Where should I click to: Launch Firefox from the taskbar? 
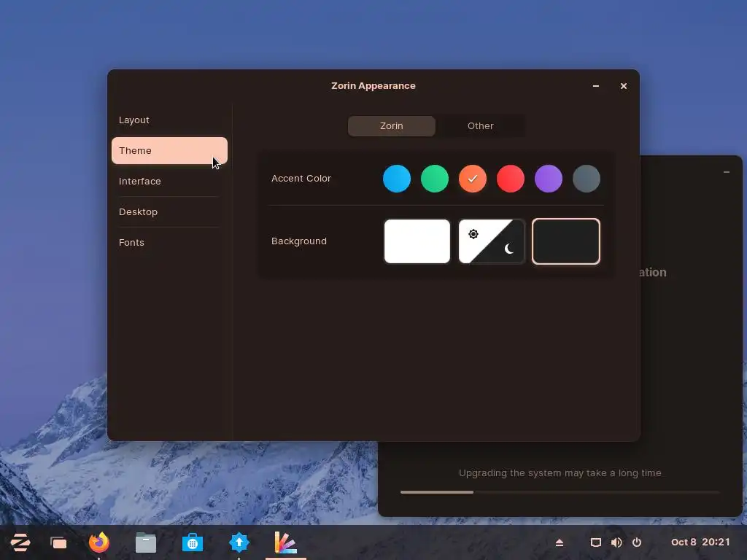pyautogui.click(x=99, y=542)
